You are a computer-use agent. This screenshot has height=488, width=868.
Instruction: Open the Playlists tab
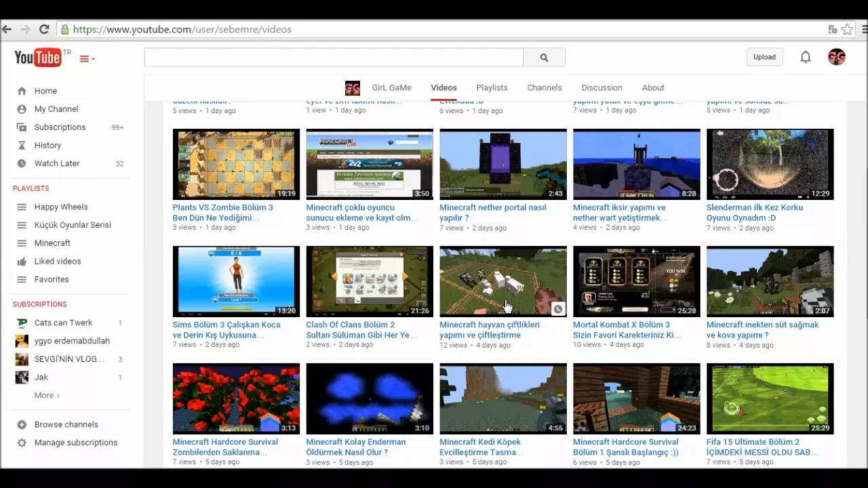pyautogui.click(x=492, y=87)
